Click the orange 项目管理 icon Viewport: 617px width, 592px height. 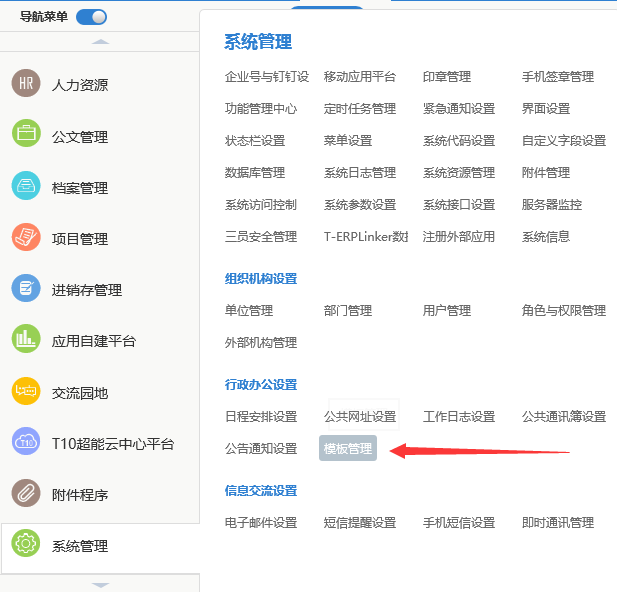point(26,238)
